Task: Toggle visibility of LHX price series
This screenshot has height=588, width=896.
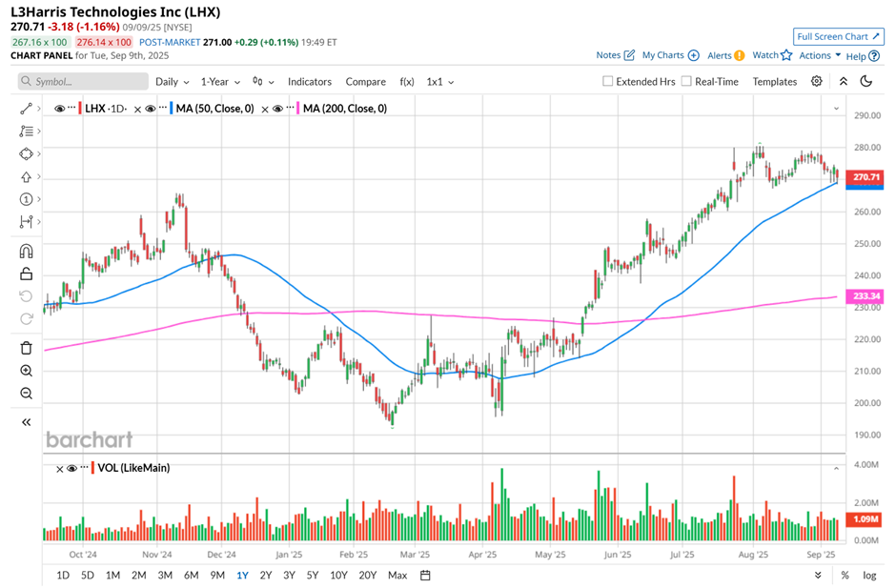Action: click(x=59, y=109)
